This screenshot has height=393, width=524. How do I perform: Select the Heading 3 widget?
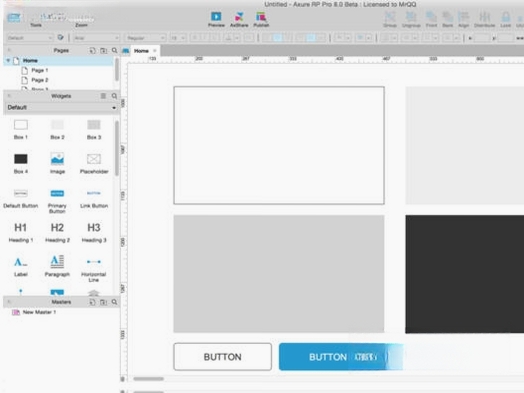pyautogui.click(x=94, y=232)
